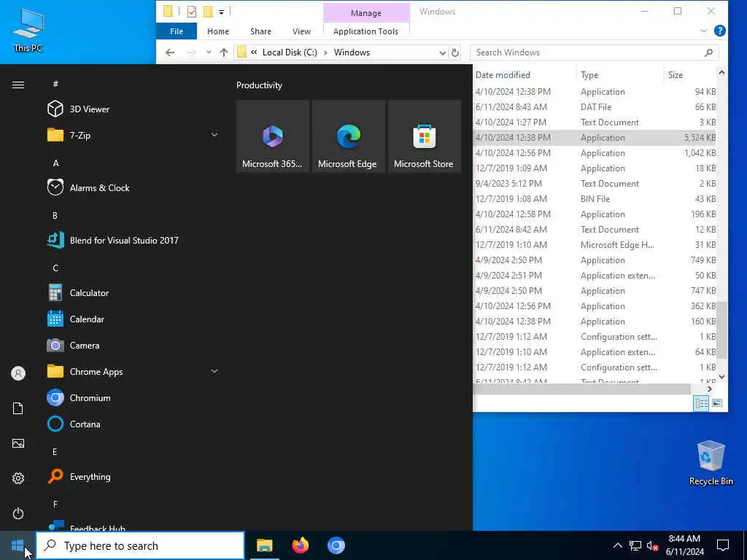
Task: Click the taskbar clock showing 8:44 AM
Action: pos(684,545)
